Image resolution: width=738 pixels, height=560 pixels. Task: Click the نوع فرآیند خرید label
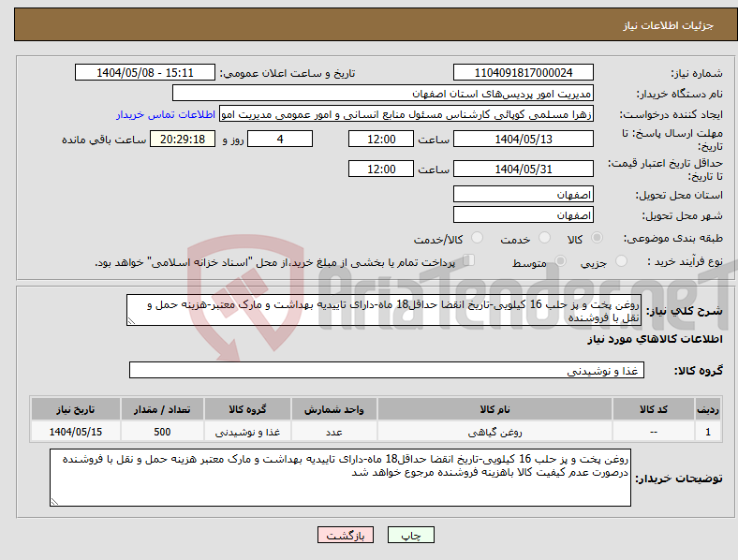pyautogui.click(x=685, y=261)
